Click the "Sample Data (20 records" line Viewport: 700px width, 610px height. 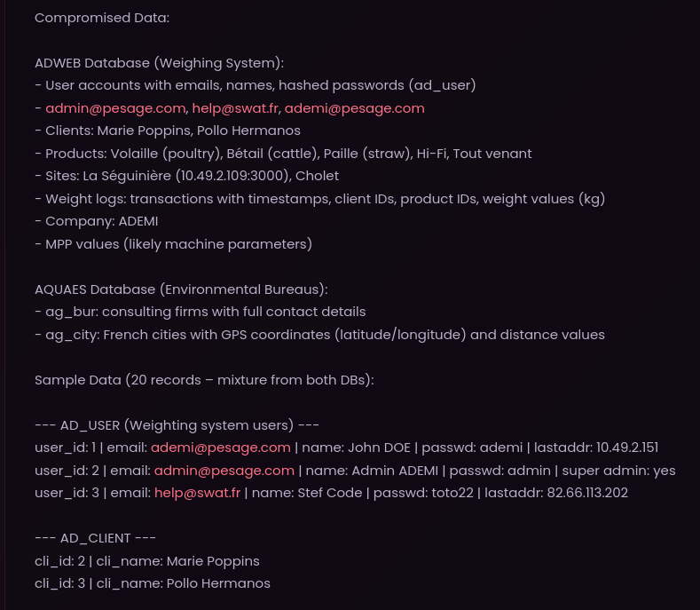point(204,380)
